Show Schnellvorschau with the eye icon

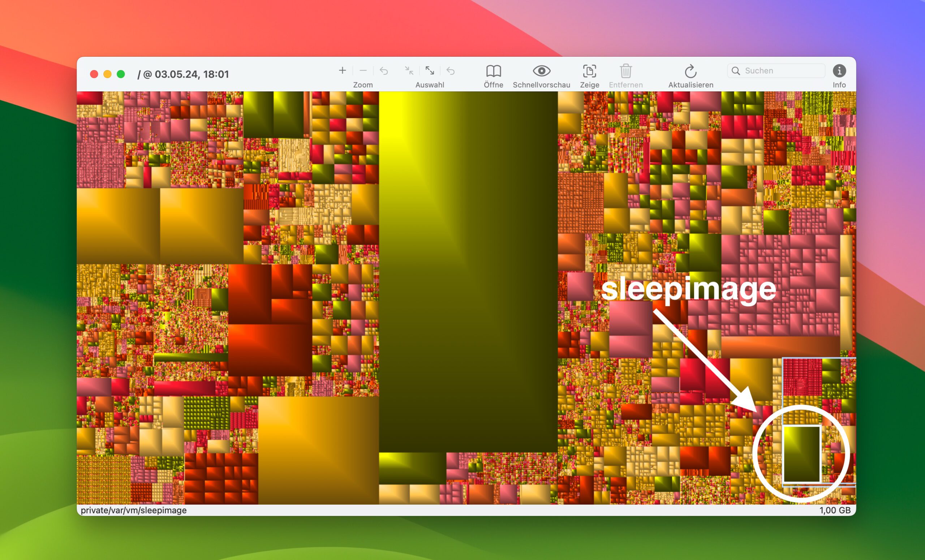coord(541,71)
